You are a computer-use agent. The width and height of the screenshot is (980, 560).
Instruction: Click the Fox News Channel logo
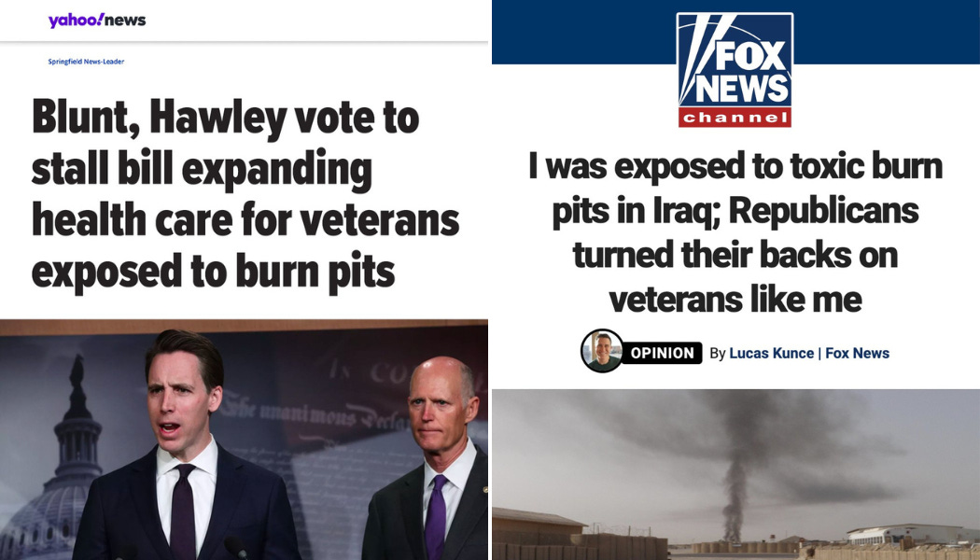735,69
